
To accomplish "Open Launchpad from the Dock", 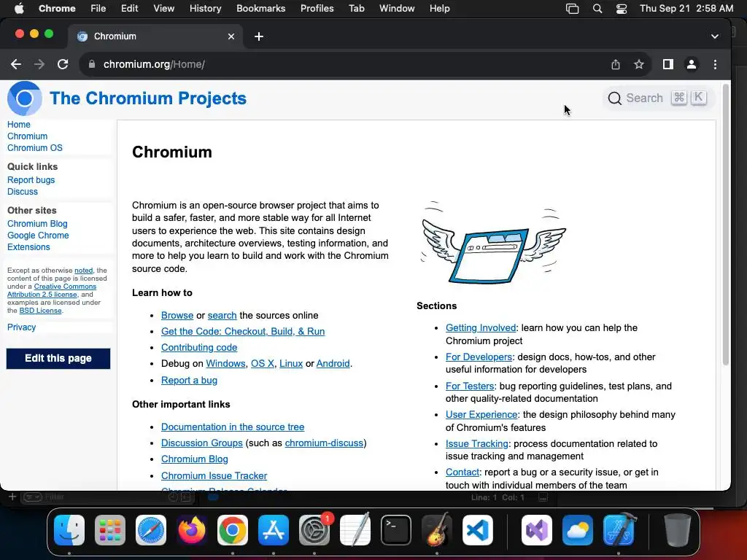I will click(x=110, y=530).
